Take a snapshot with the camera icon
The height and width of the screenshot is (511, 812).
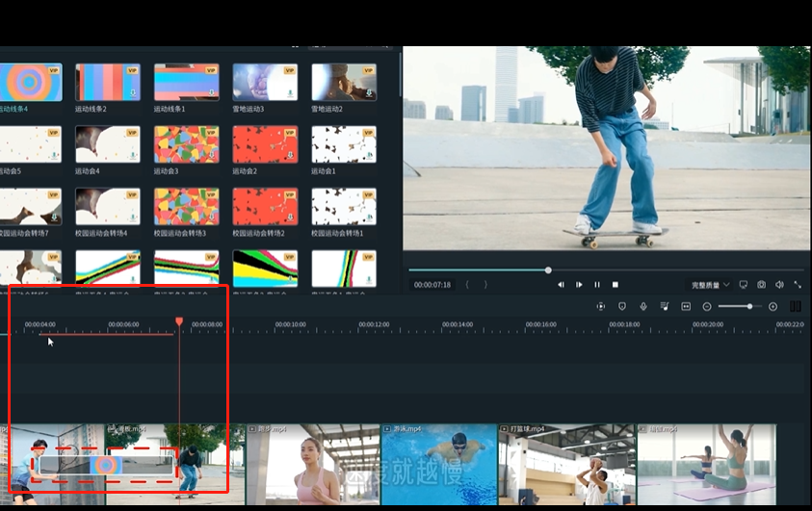coord(761,285)
